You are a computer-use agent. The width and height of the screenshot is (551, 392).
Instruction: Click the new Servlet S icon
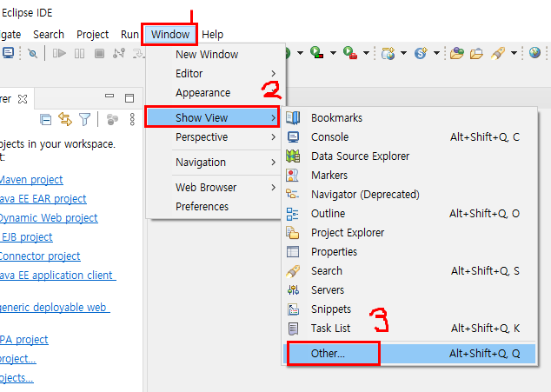tap(421, 53)
